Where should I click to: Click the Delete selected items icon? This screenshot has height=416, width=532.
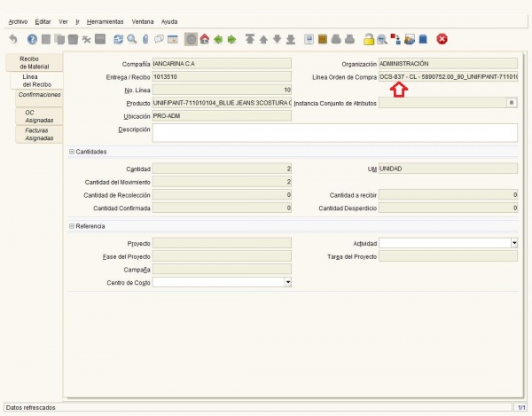[x=86, y=39]
